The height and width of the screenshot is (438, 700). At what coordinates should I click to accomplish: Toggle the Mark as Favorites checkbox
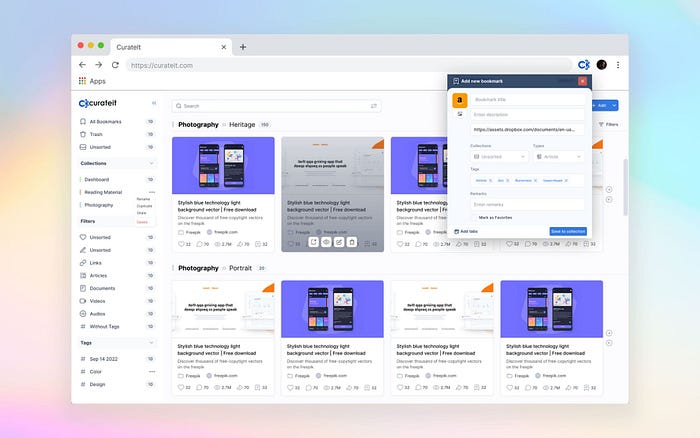coord(474,217)
